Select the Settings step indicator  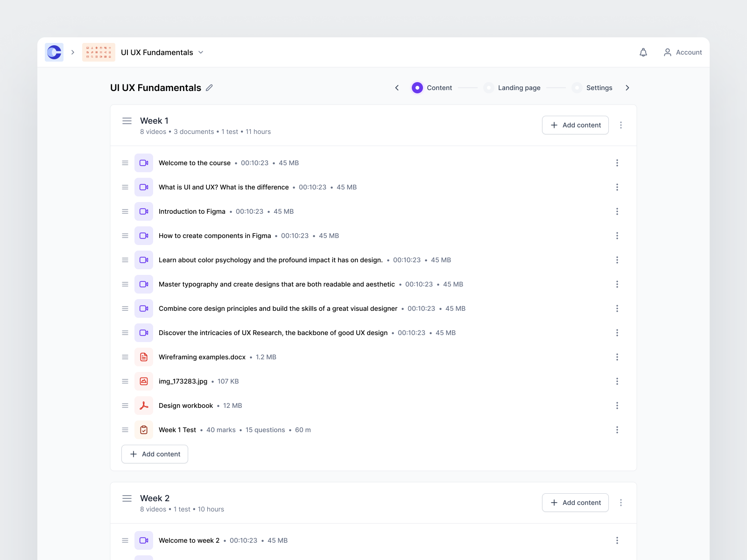(x=578, y=87)
